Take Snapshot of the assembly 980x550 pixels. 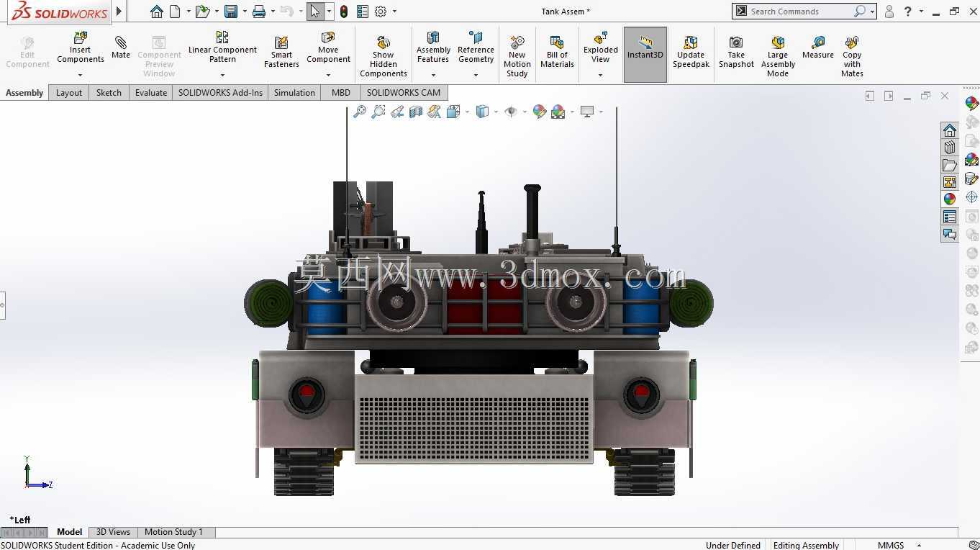(736, 53)
